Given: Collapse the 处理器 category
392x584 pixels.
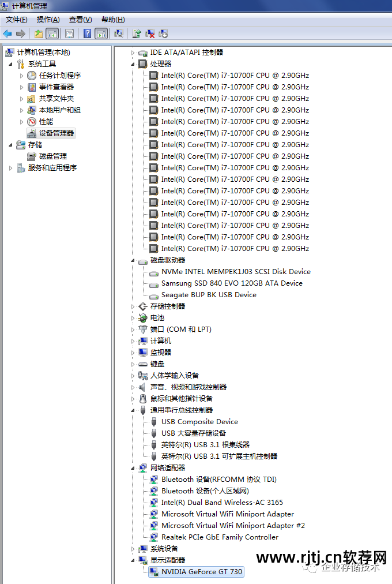Looking at the screenshot, I should coord(133,65).
